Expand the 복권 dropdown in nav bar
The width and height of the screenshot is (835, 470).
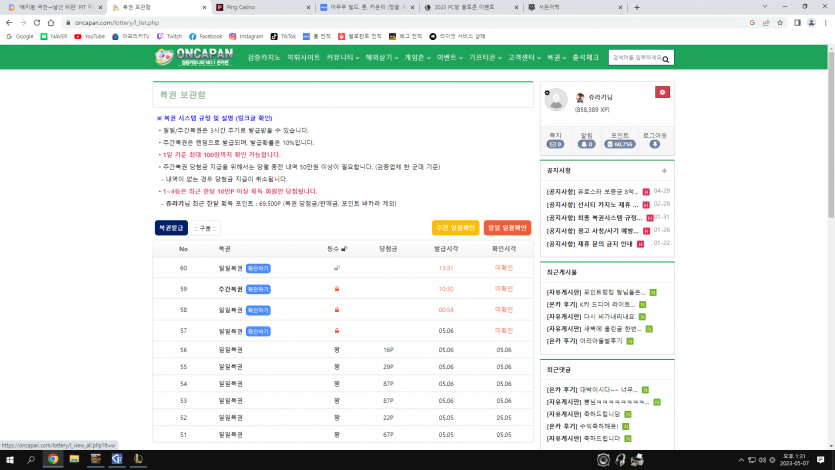click(x=556, y=57)
